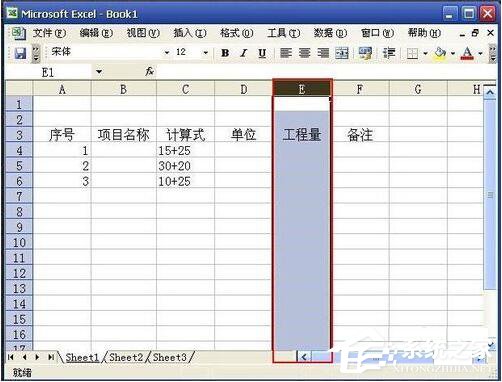Select column B header
This screenshot has height=382, width=502.
tap(124, 89)
